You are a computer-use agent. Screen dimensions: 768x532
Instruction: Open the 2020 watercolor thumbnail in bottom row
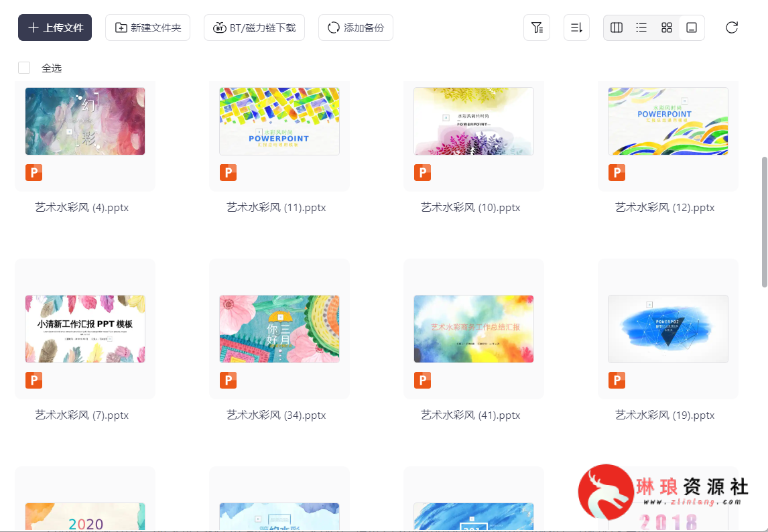pos(85,517)
